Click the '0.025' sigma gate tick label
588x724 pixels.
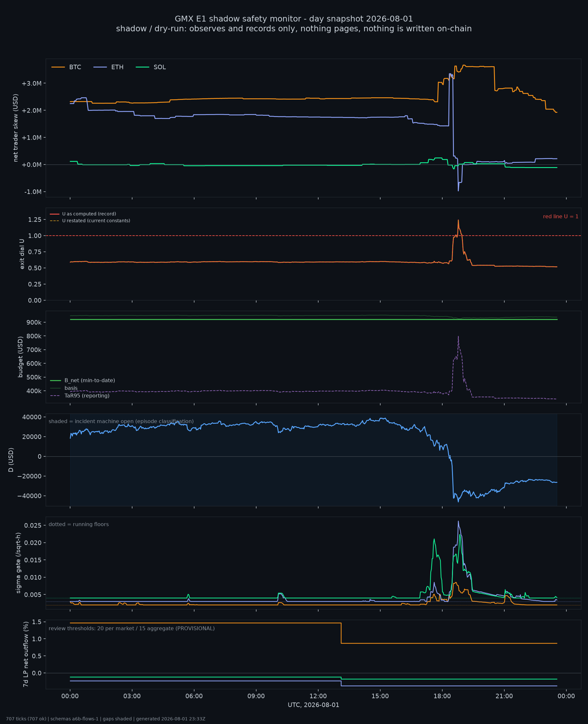click(x=33, y=526)
